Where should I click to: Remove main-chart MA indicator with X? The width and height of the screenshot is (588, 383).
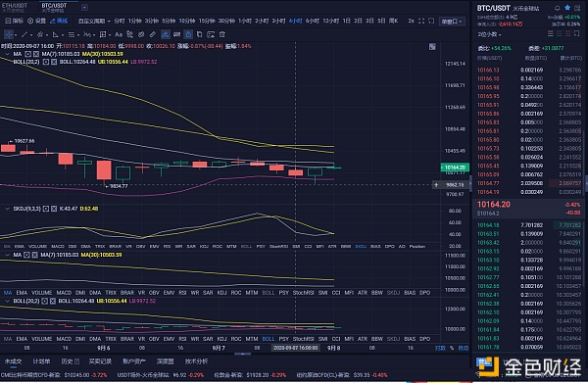36,54
